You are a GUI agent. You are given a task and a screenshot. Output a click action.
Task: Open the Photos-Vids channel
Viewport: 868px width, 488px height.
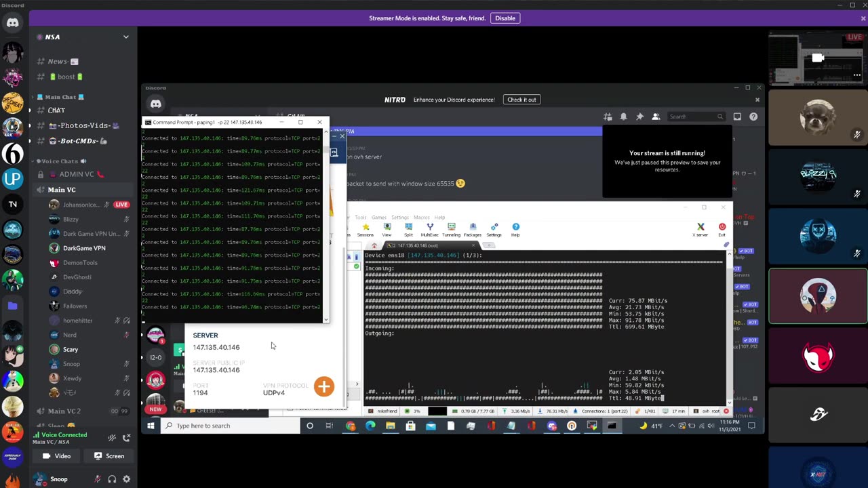(x=85, y=125)
